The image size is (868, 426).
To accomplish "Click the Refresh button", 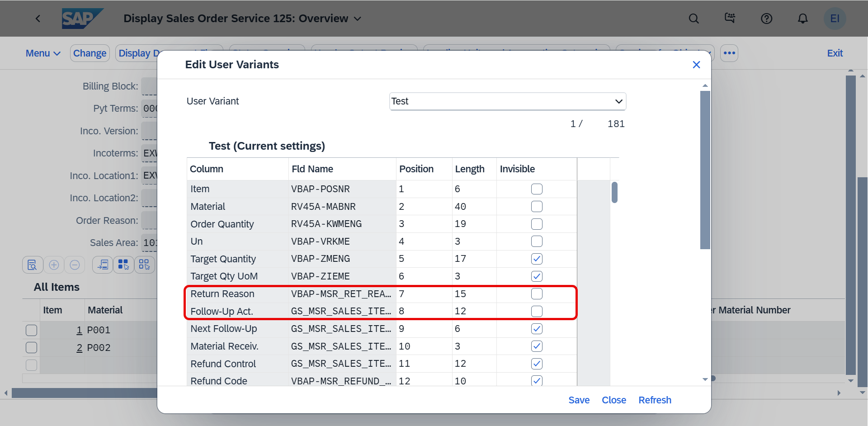I will point(655,400).
